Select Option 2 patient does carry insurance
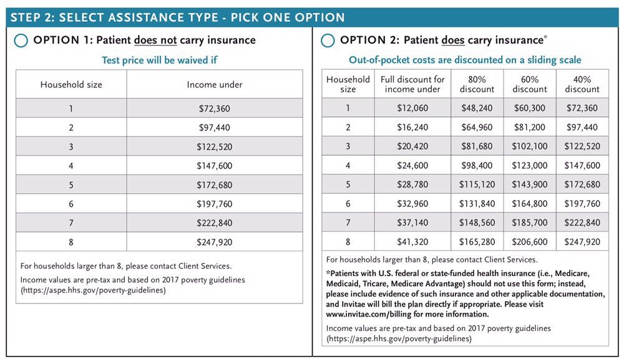This screenshot has width=624, height=364. pos(328,41)
